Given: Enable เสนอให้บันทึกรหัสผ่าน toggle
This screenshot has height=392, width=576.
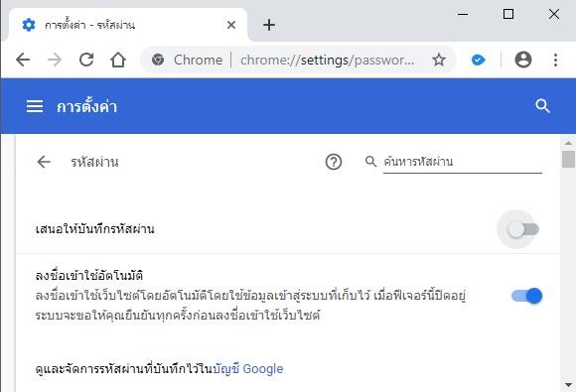Looking at the screenshot, I should pos(523,229).
